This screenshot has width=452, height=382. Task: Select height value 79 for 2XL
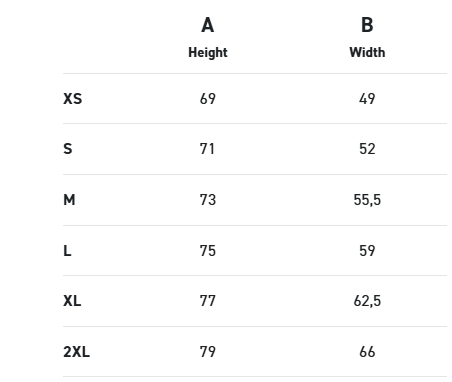pos(208,352)
